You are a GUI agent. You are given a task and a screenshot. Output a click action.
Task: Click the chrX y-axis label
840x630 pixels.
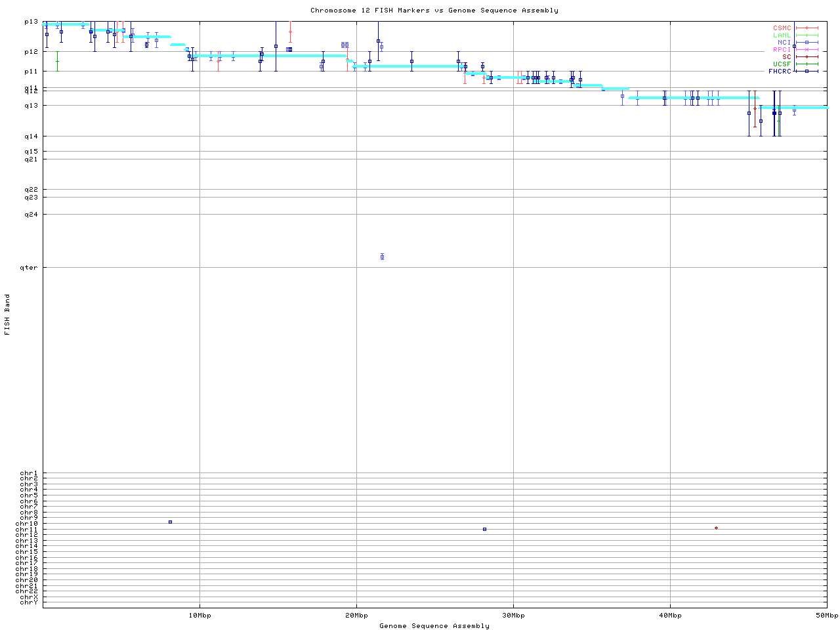pos(29,597)
